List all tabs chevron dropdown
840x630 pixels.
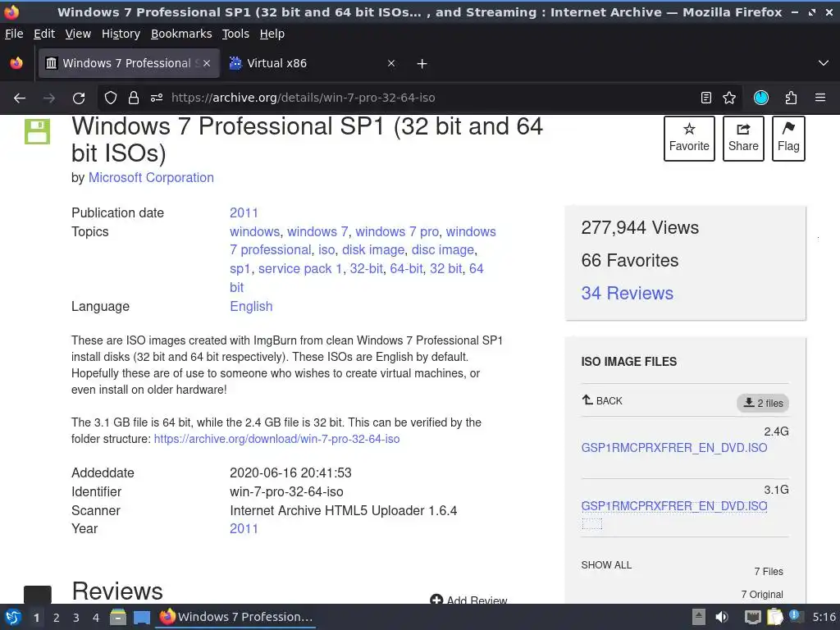[x=824, y=63]
